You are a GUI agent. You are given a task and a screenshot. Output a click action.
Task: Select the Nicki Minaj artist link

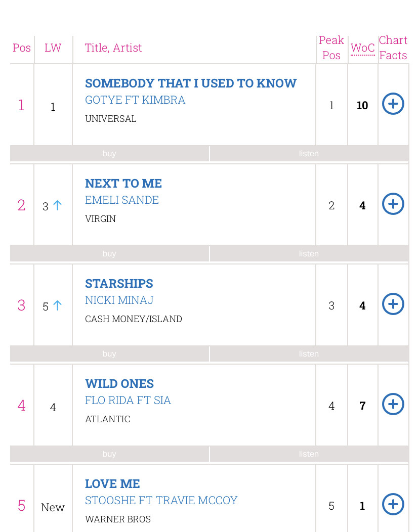click(x=119, y=300)
